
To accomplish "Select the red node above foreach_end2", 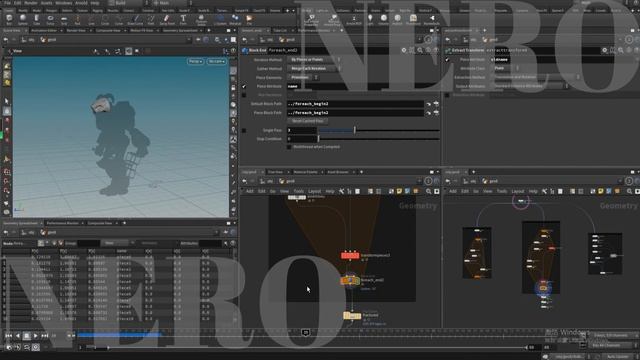I will 350,256.
